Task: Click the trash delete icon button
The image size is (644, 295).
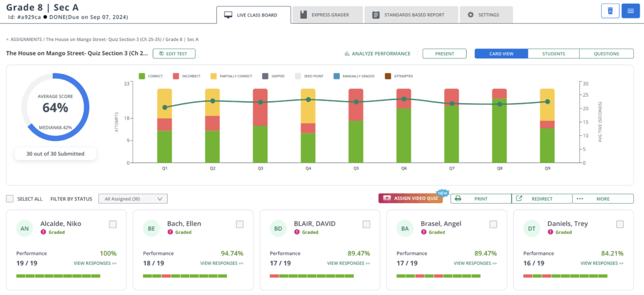Action: coord(610,11)
